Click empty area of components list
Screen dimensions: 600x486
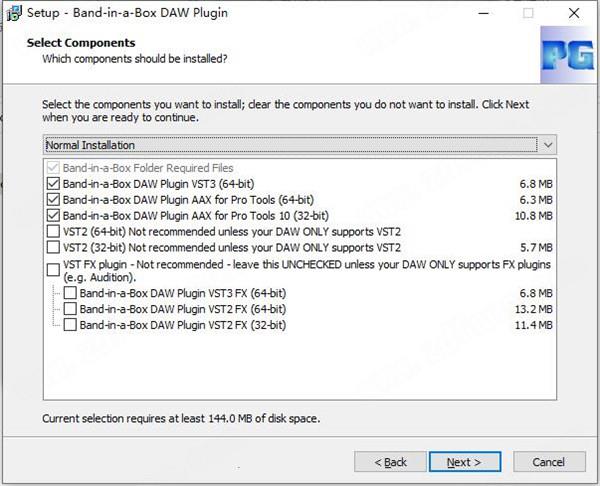pyautogui.click(x=300, y=365)
